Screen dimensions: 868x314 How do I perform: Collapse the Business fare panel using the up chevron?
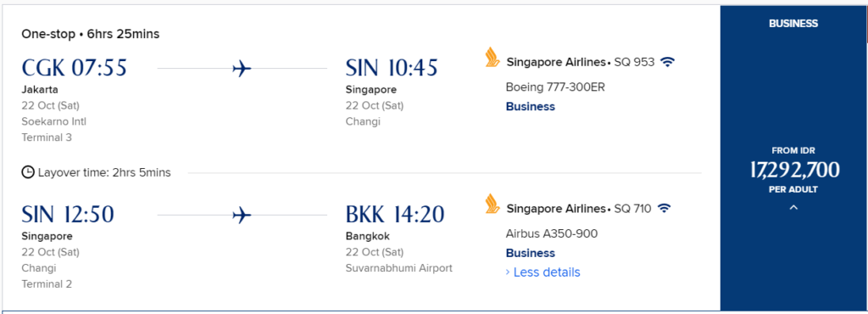(x=793, y=208)
